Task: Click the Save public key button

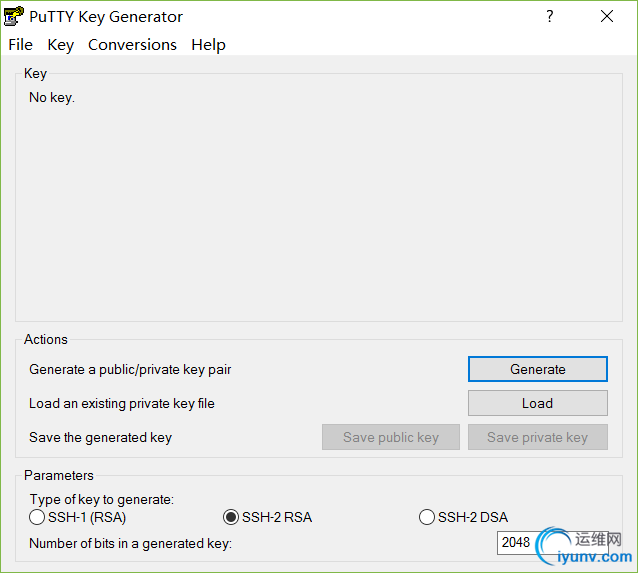Action: click(391, 437)
